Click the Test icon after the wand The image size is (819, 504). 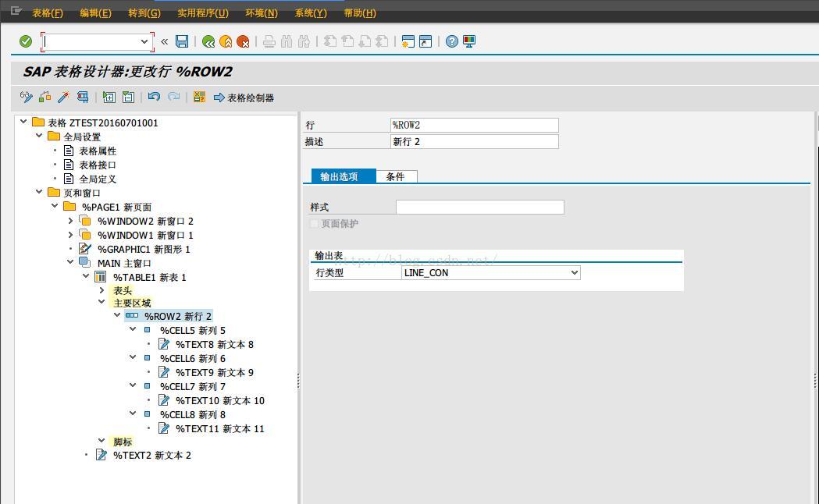(x=83, y=97)
